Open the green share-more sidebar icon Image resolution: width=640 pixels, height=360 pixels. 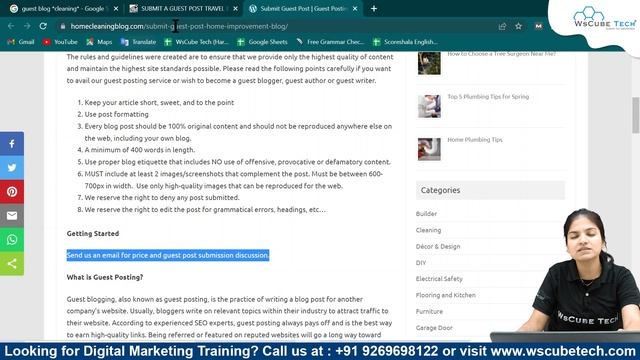[x=12, y=264]
